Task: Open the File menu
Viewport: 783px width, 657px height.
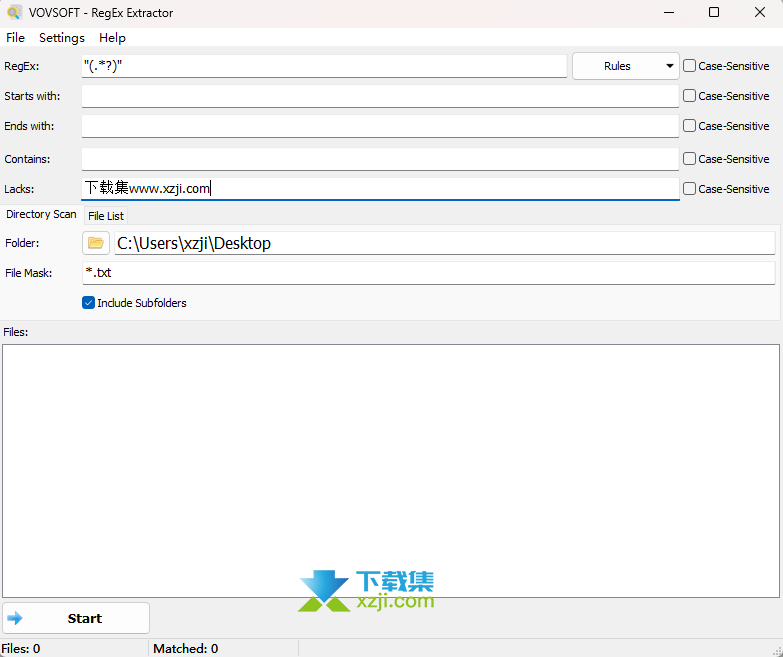Action: pos(15,38)
